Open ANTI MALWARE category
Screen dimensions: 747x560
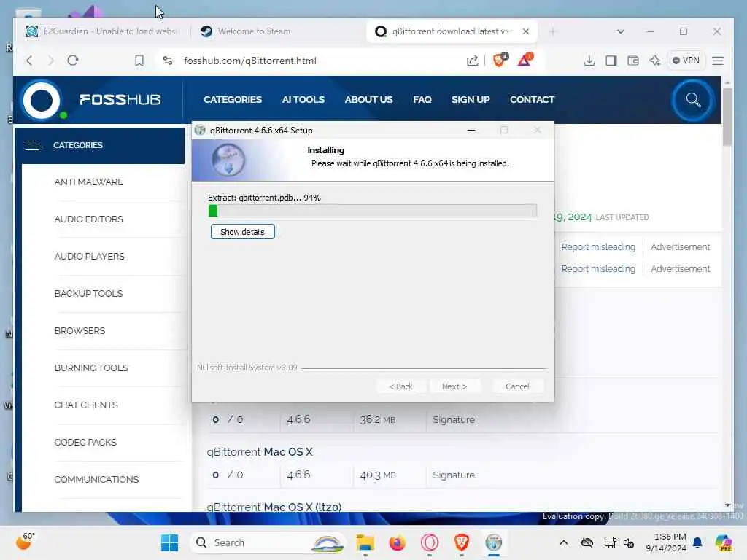(88, 182)
